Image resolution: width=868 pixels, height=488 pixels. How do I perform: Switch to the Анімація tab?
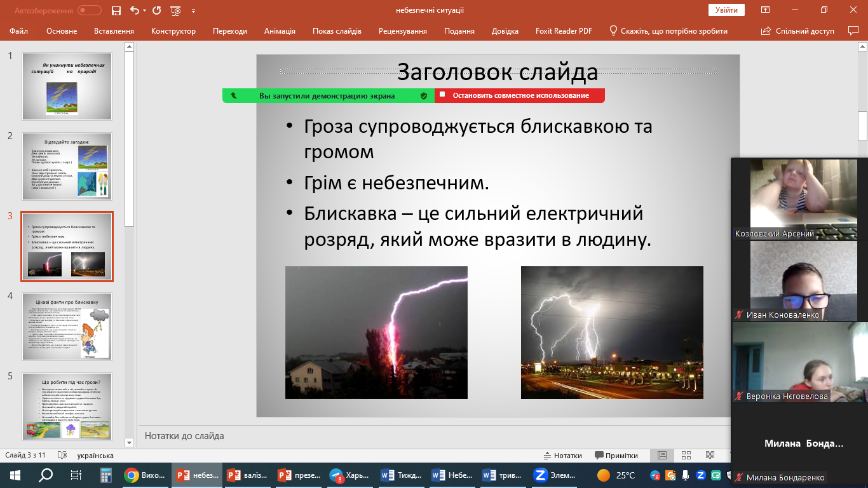(x=280, y=30)
